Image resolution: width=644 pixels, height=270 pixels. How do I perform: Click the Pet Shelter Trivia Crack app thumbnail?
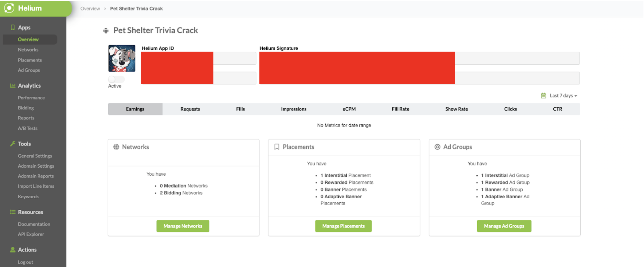click(x=122, y=58)
